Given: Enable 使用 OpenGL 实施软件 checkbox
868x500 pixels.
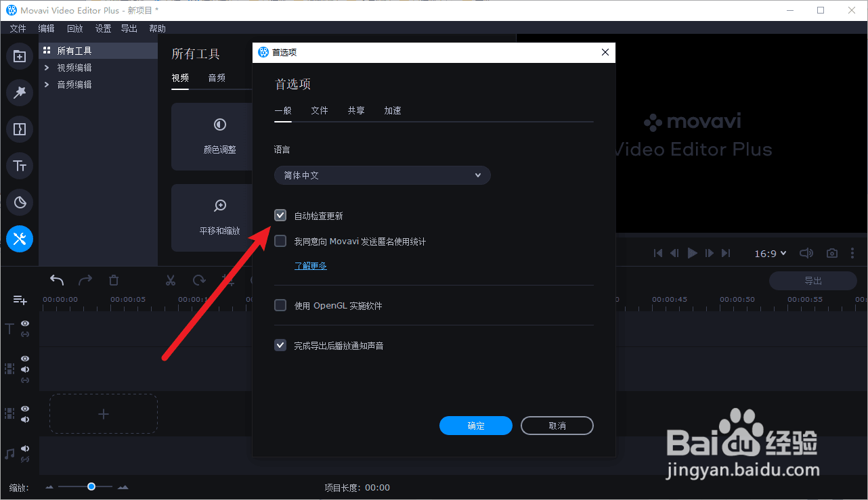Looking at the screenshot, I should tap(280, 305).
